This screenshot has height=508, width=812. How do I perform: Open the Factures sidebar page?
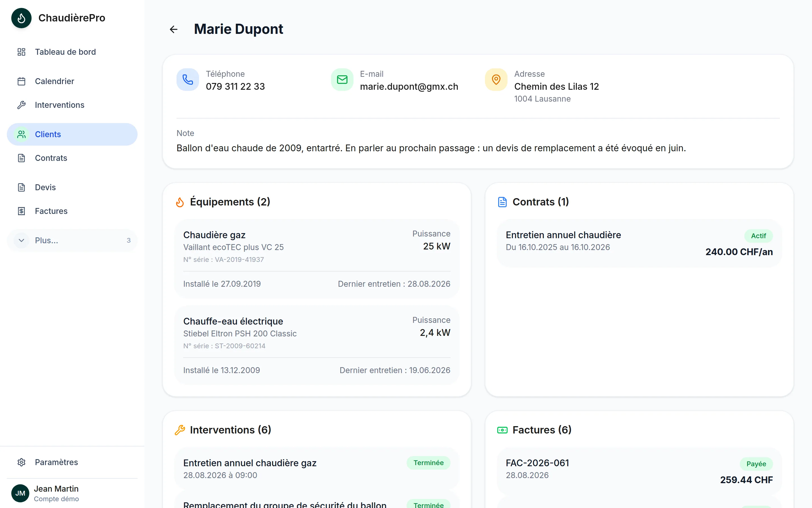coord(72,211)
